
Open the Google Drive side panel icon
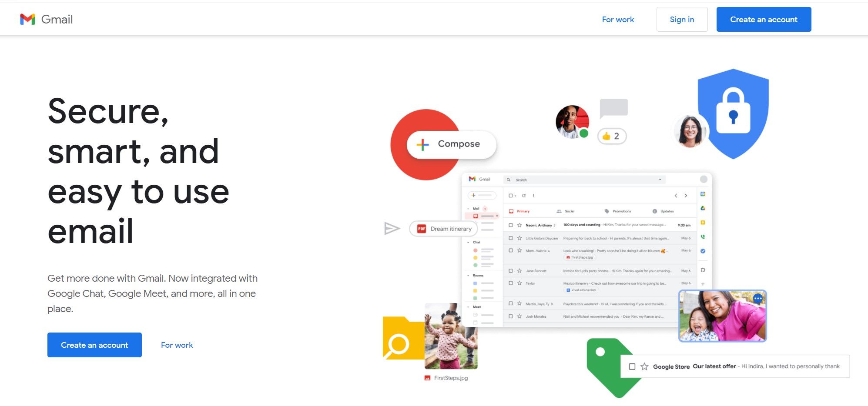click(x=703, y=208)
